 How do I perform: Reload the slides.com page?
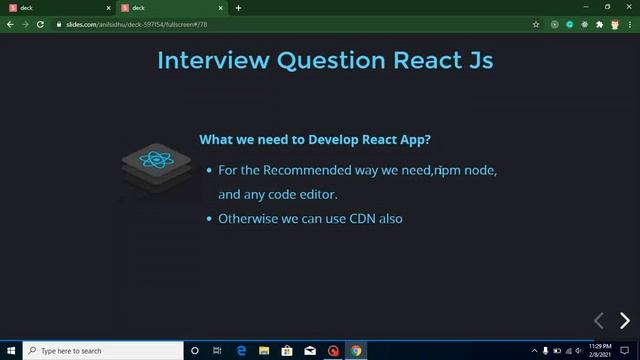click(x=40, y=24)
